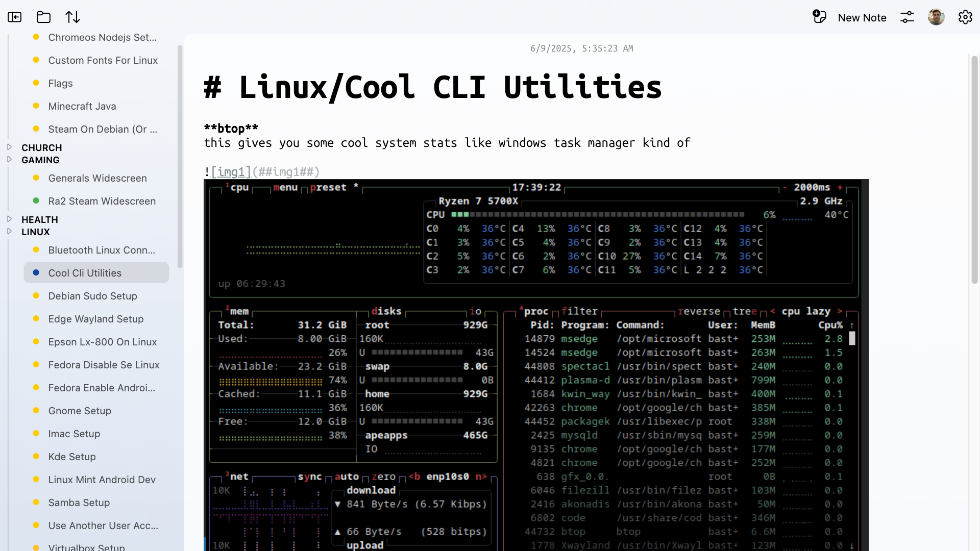Open the settings gear icon

(965, 17)
